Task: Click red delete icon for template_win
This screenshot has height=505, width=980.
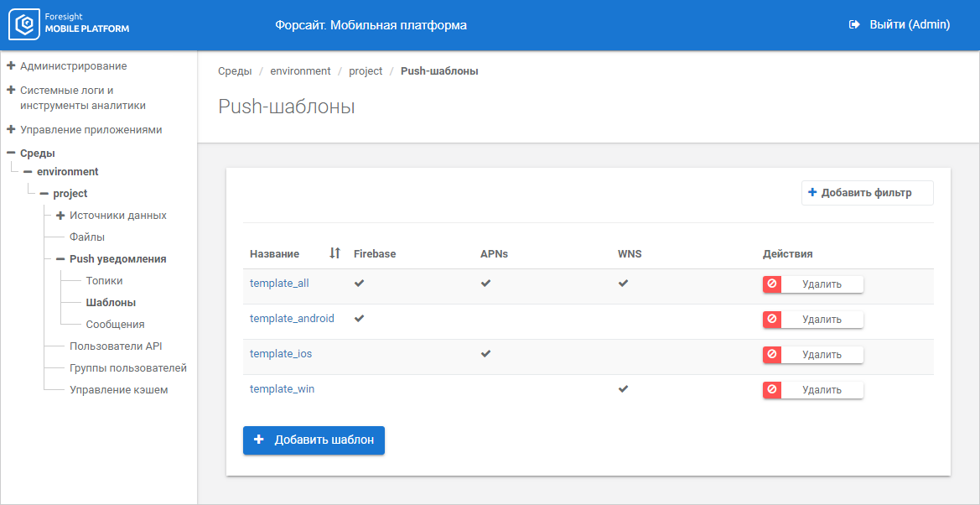Action: coord(771,390)
